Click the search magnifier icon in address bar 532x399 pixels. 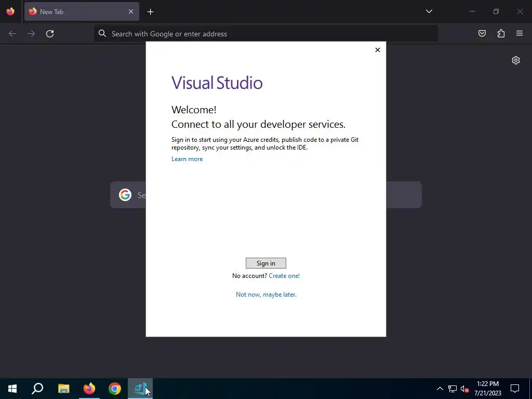pyautogui.click(x=102, y=33)
